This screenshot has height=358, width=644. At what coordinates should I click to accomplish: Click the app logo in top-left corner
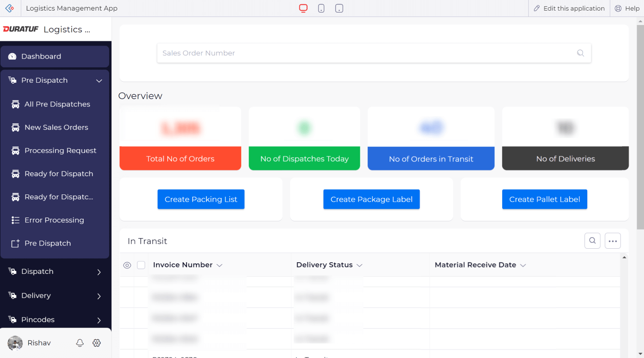pyautogui.click(x=9, y=8)
